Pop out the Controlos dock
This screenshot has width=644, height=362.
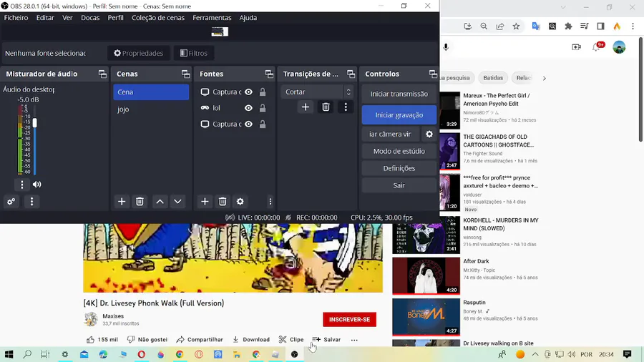click(x=433, y=74)
